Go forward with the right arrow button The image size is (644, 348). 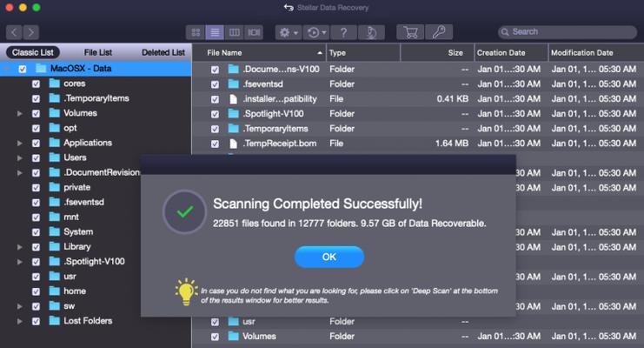31,32
